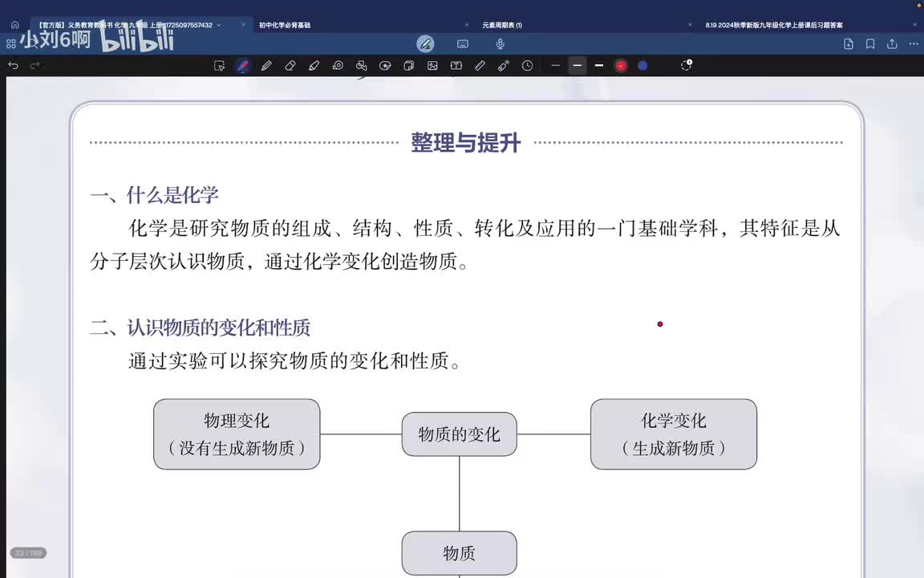Select the pencil tool
The image size is (924, 578).
point(266,66)
